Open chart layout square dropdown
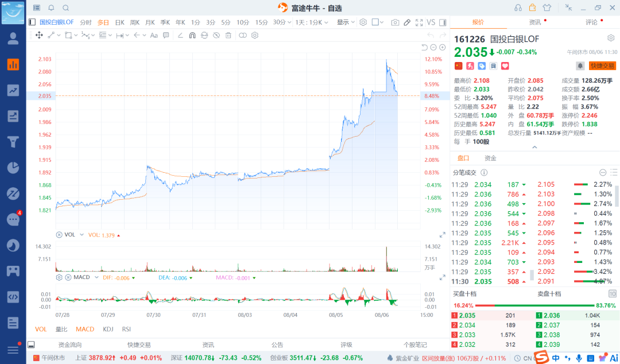620x364 pixels. (x=378, y=22)
